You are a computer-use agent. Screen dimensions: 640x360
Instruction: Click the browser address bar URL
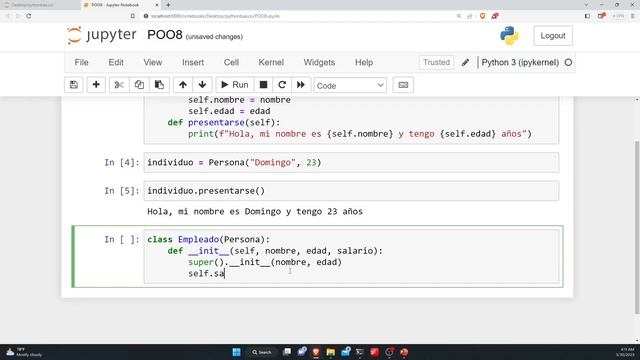[x=216, y=16]
